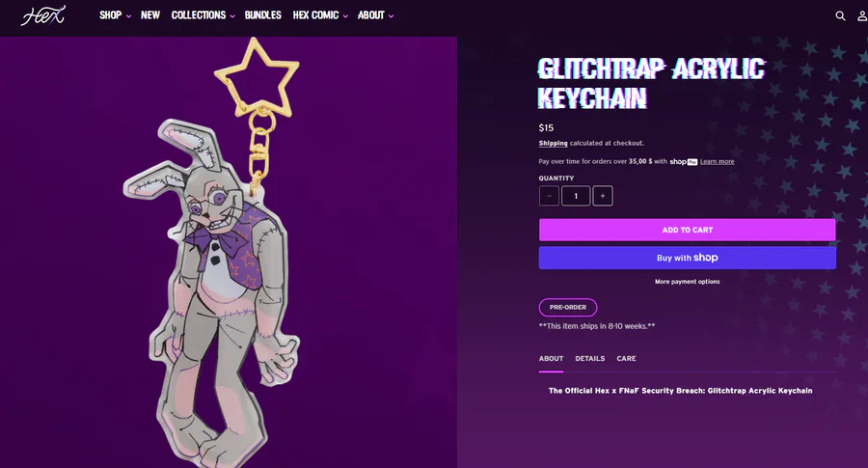Select the About product tab
The height and width of the screenshot is (468, 868).
(x=551, y=359)
